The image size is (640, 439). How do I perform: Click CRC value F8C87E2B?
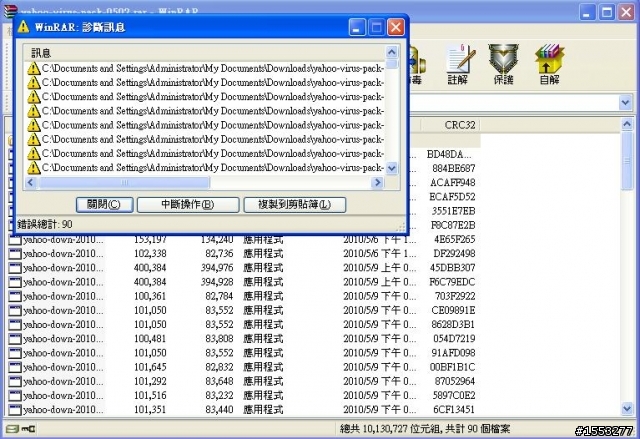(453, 225)
